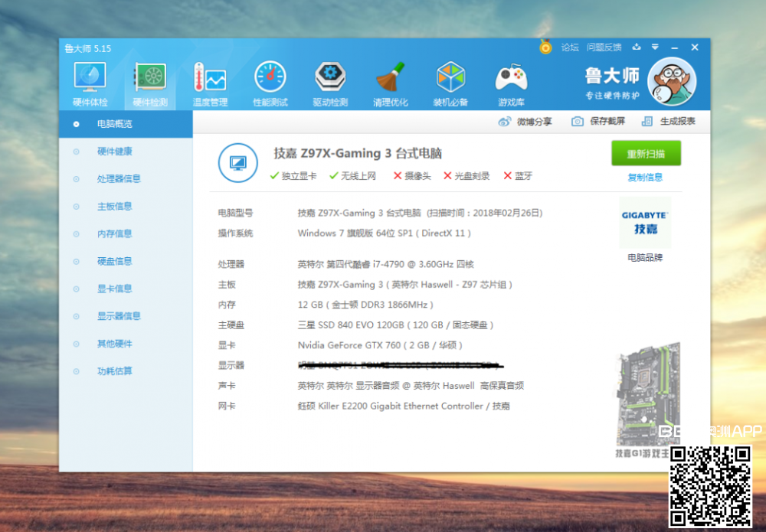Click the Gigabyte brand logo thumbnail
The image size is (766, 532).
click(645, 222)
